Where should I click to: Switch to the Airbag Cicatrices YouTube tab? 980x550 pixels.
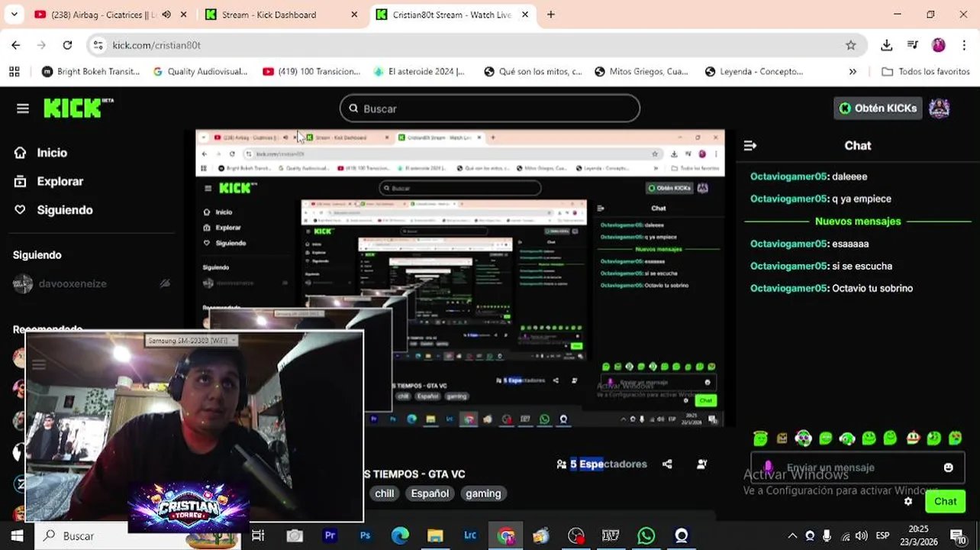(x=103, y=15)
